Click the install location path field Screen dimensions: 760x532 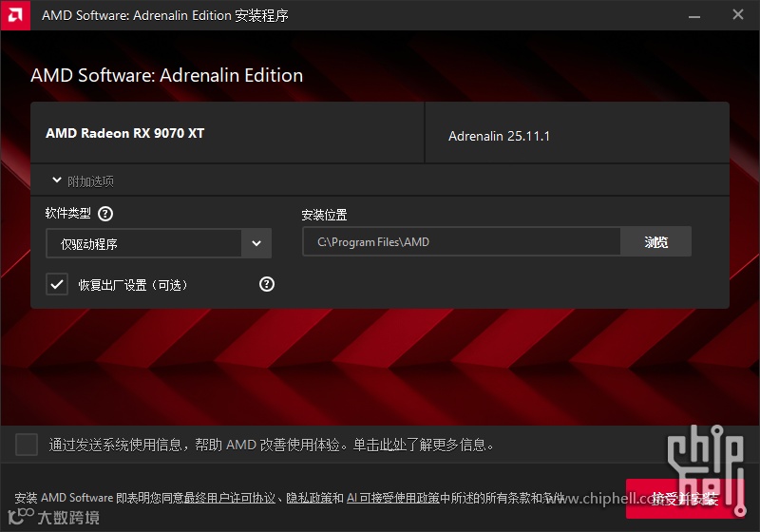point(462,241)
